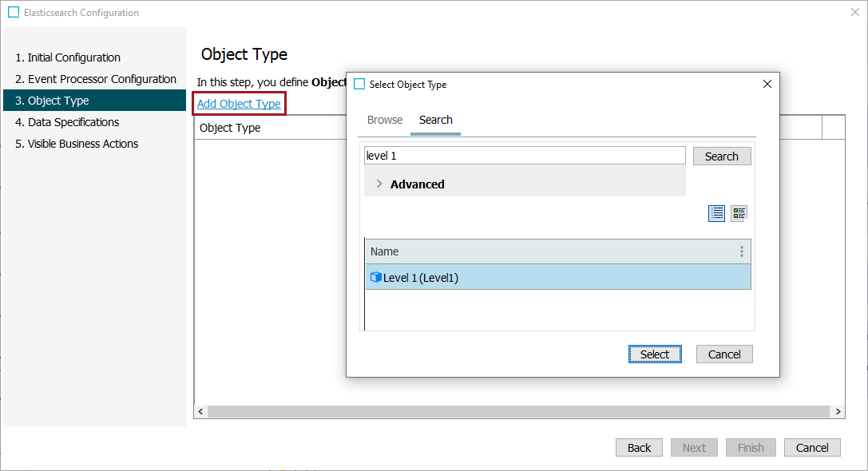
Task: Choose the Level 1 (Level1) result row
Action: (559, 277)
